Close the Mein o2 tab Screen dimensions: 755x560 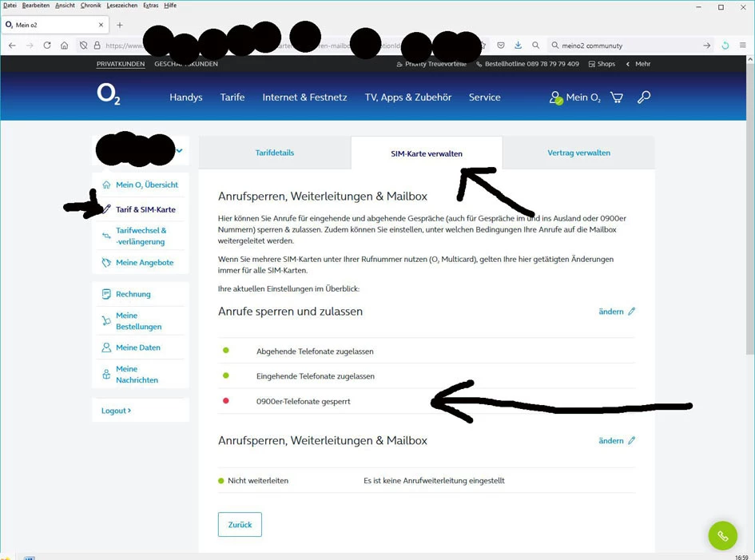point(101,25)
